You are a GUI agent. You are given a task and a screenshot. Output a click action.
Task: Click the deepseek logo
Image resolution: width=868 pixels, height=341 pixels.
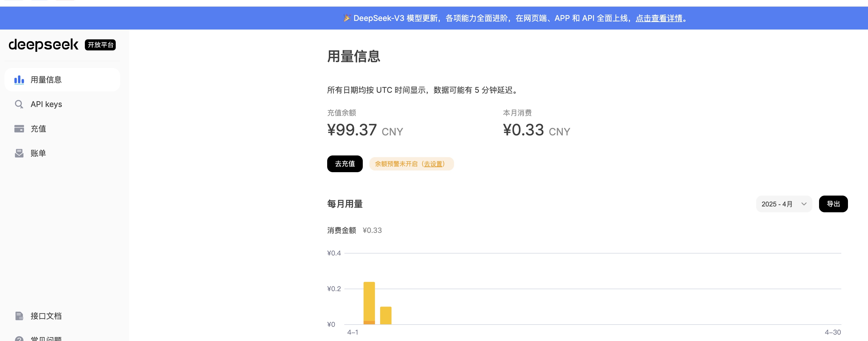tap(43, 45)
